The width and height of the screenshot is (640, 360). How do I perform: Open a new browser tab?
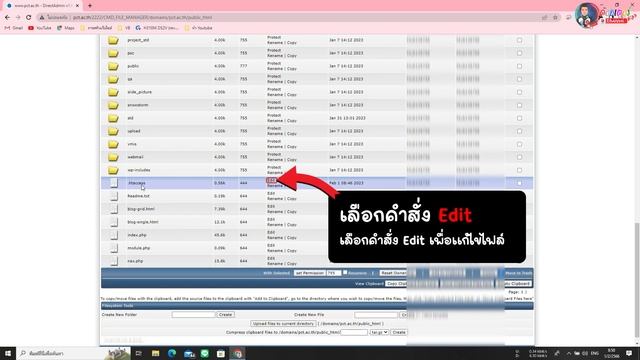90,6
